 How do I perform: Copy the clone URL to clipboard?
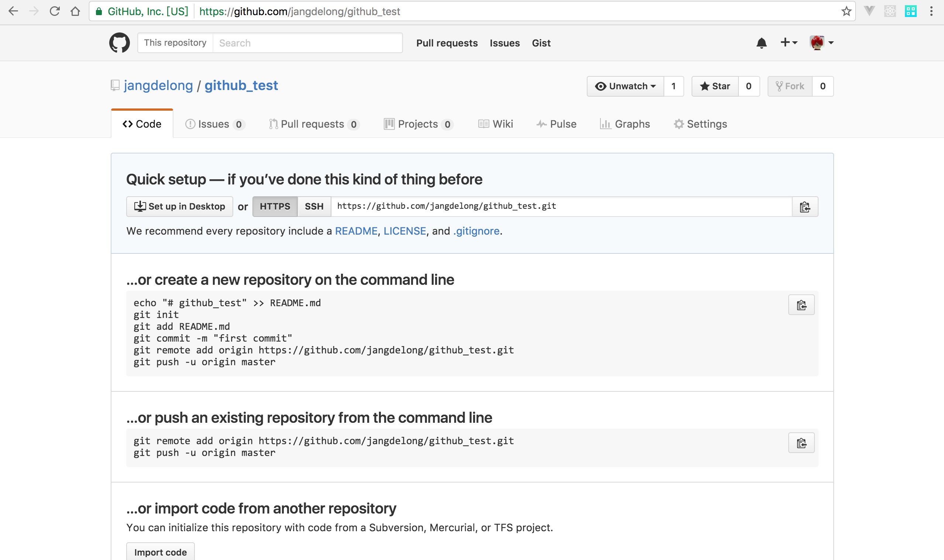pos(805,207)
